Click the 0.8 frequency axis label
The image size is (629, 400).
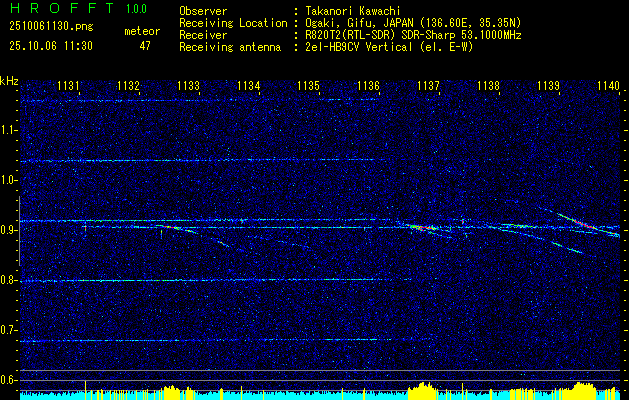coord(9,280)
